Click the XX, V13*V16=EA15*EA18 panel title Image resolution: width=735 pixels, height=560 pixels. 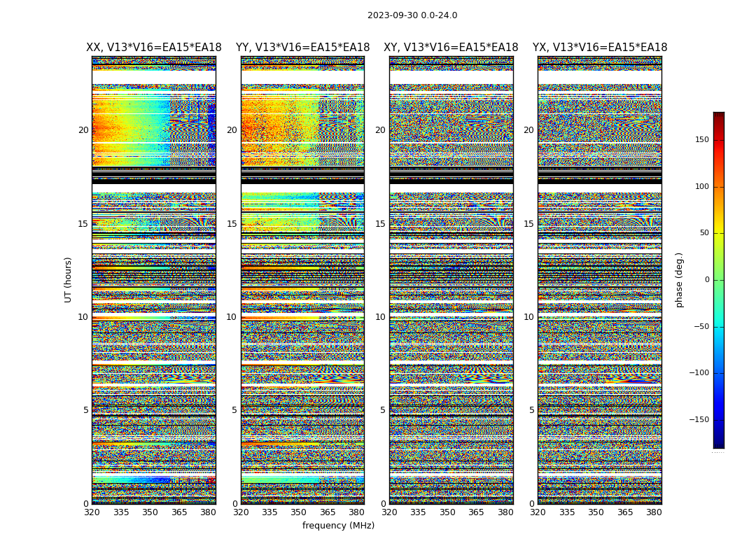pyautogui.click(x=154, y=48)
